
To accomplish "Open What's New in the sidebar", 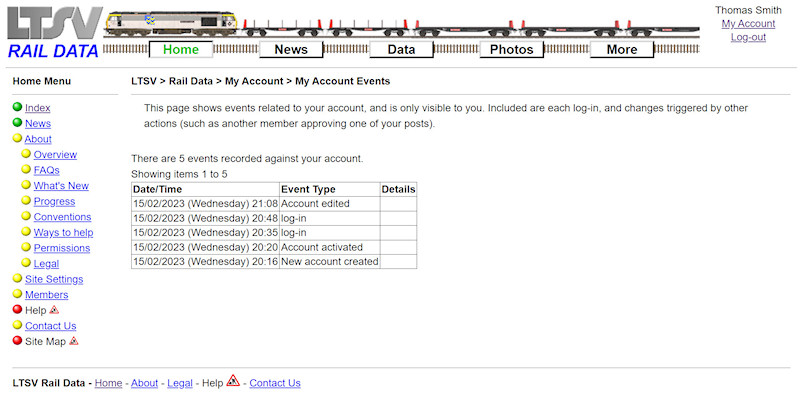I will click(x=61, y=186).
